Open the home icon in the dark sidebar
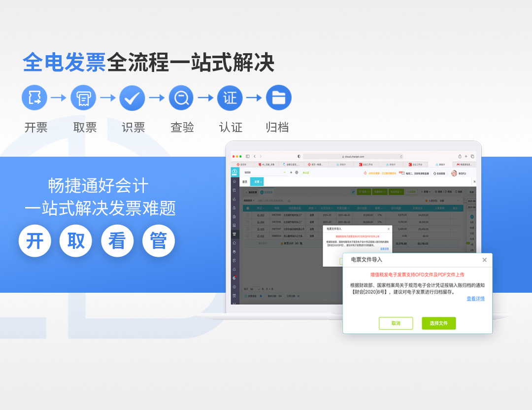The image size is (532, 410). tap(234, 181)
